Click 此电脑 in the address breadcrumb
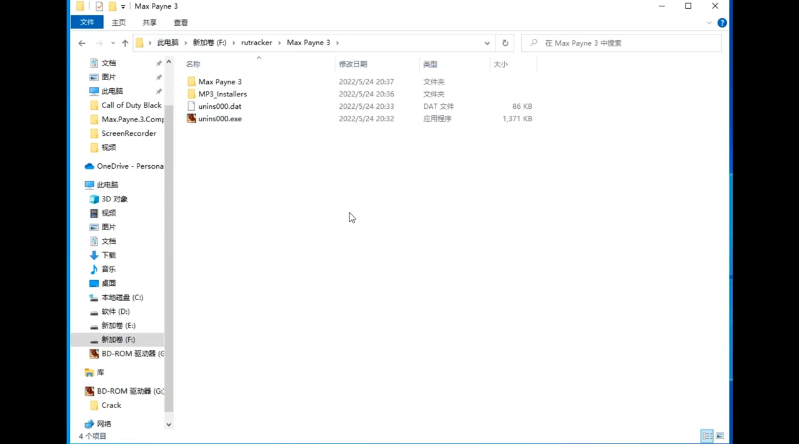799x444 pixels. click(168, 43)
